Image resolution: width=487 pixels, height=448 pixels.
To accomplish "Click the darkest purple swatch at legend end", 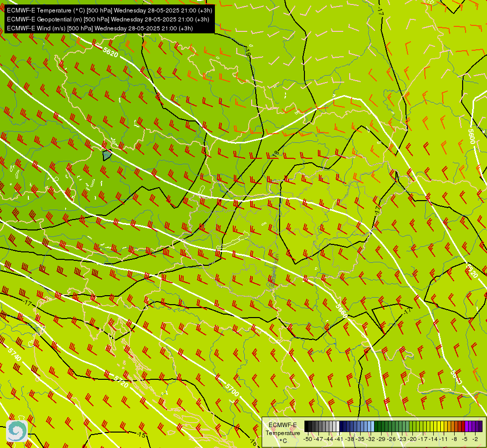I will [x=481, y=426].
